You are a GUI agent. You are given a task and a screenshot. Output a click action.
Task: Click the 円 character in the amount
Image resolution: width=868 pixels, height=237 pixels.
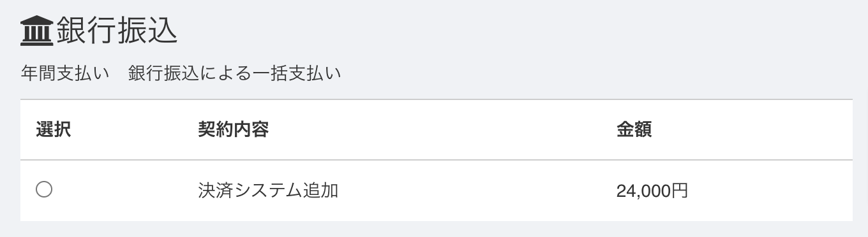[680, 190]
